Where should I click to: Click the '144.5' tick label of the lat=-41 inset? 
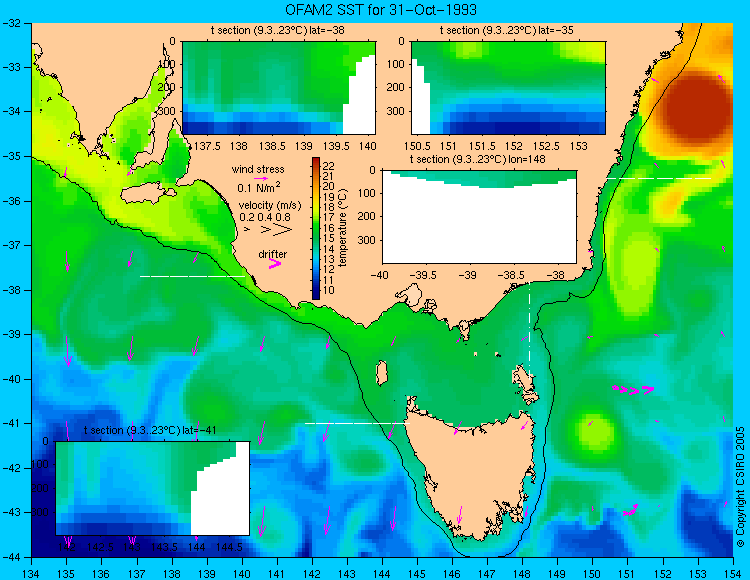229,547
